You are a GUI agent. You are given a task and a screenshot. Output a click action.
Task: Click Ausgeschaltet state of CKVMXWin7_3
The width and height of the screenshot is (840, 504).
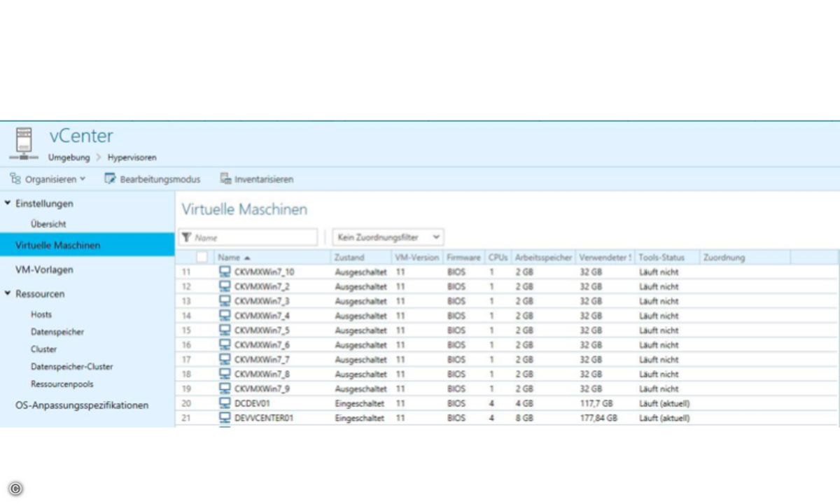click(x=360, y=301)
